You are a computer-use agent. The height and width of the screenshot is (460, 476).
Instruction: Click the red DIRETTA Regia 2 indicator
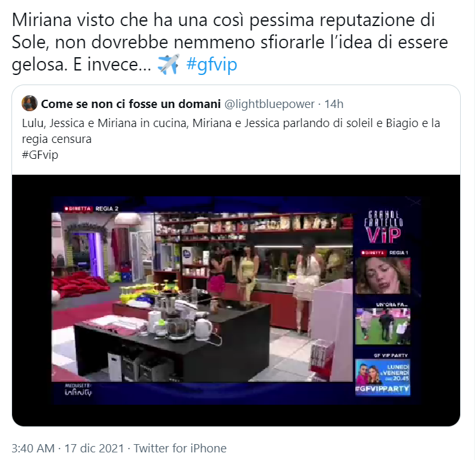(92, 208)
